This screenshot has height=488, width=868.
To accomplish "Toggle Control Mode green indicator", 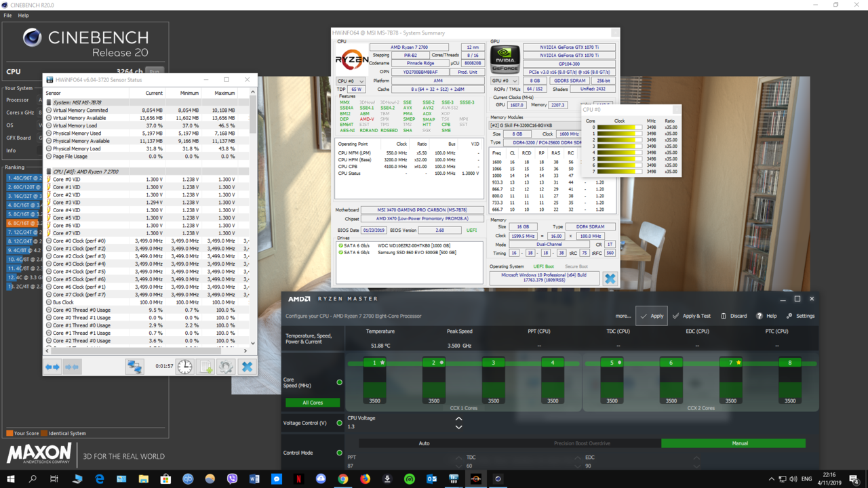I will click(x=340, y=453).
